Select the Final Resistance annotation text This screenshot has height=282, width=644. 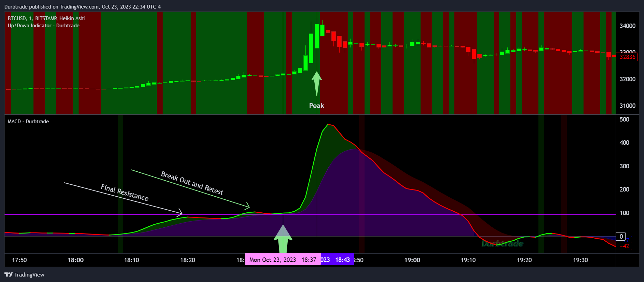point(125,193)
